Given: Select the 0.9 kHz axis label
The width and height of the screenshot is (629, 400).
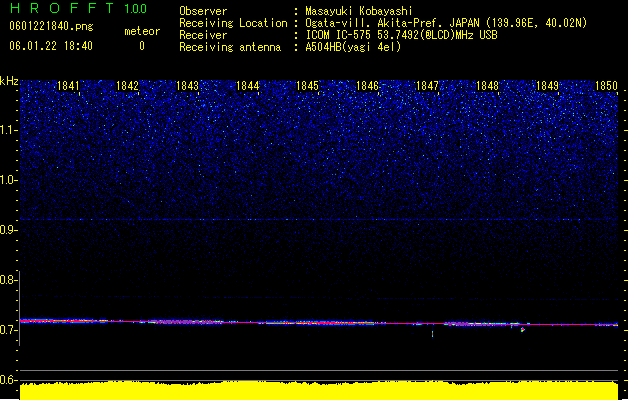Looking at the screenshot, I should click(x=9, y=230).
